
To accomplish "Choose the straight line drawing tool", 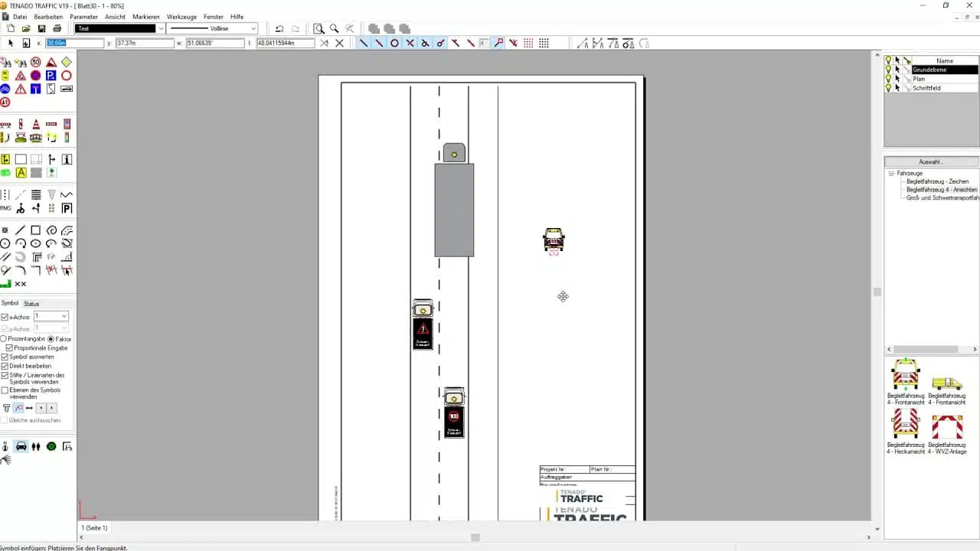I will 21,230.
